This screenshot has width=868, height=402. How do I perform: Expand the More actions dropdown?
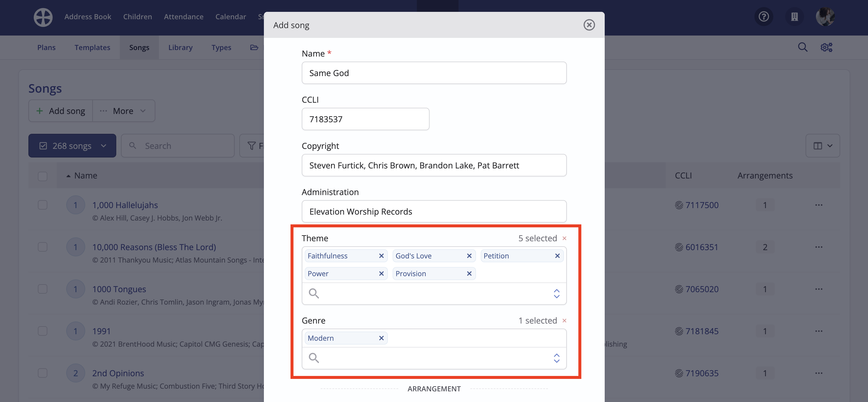124,111
